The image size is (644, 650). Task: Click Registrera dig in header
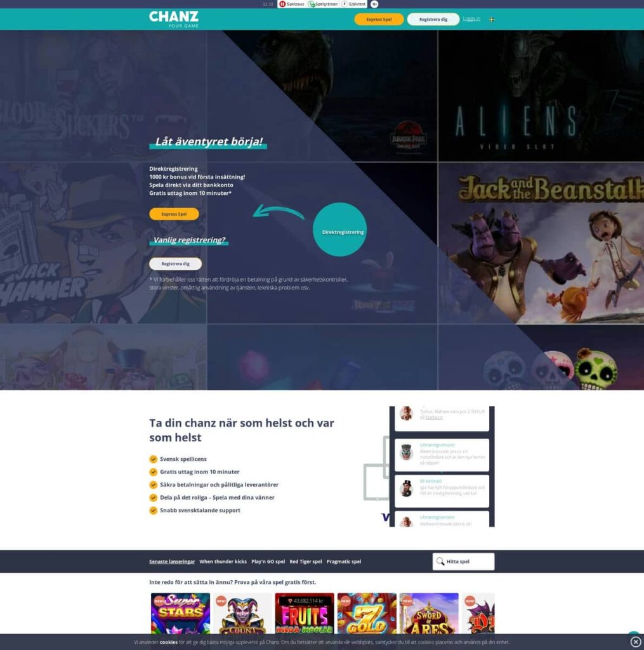(433, 19)
